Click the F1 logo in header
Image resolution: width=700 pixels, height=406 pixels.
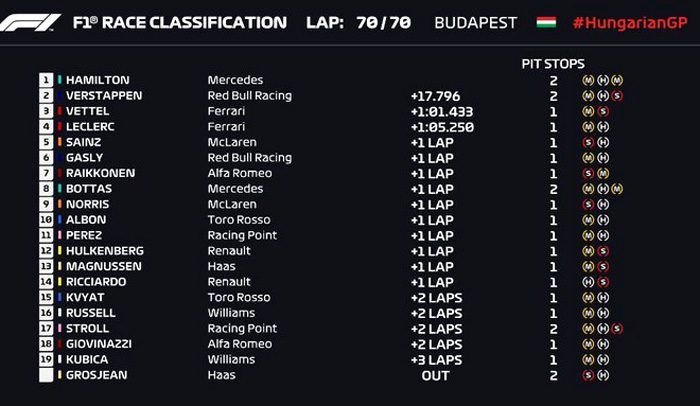click(x=30, y=22)
